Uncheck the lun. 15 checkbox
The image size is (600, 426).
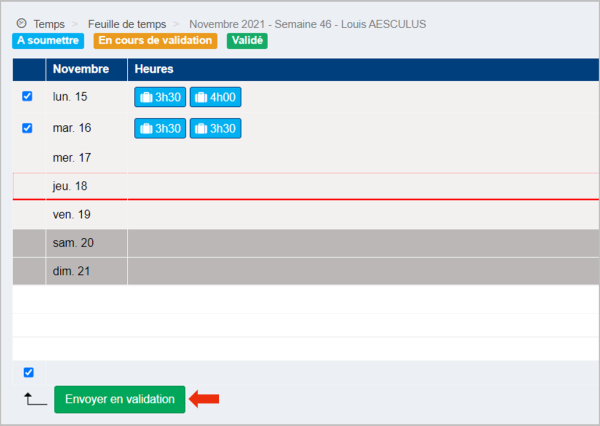click(28, 97)
